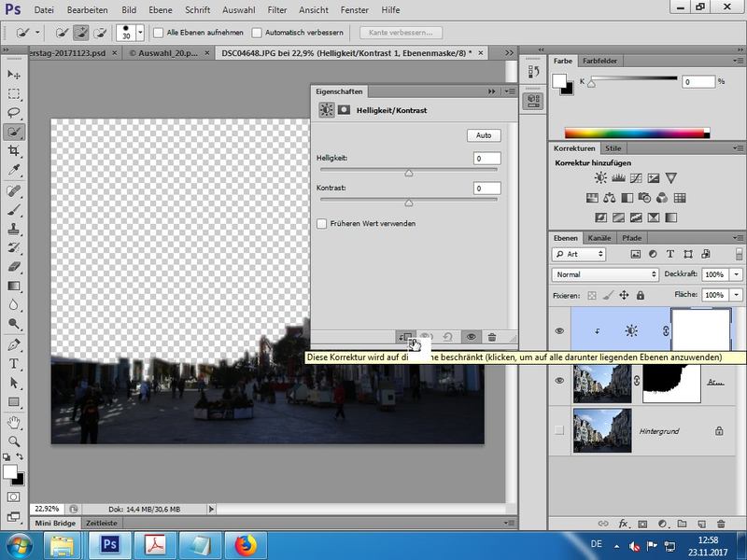Select the Zoom magnifier tool
Image resolution: width=747 pixels, height=560 pixels.
14,441
